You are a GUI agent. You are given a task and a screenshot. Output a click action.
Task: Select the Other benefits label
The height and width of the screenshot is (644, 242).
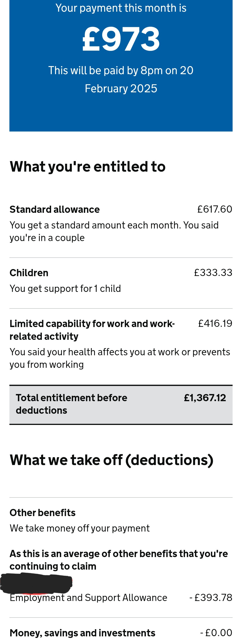click(43, 513)
